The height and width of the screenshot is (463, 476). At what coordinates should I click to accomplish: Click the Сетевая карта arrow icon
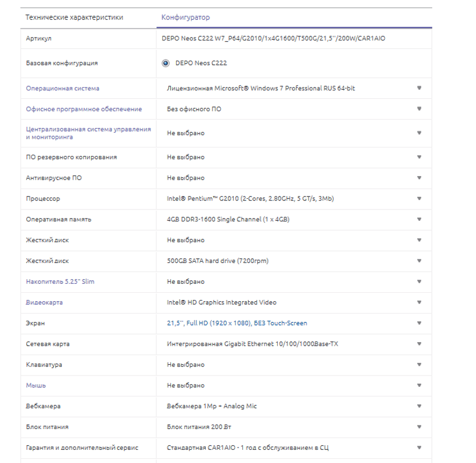coord(419,344)
